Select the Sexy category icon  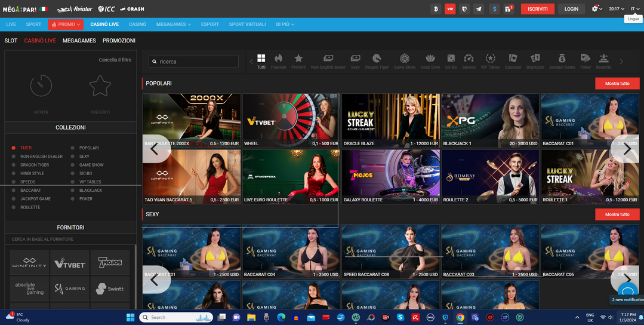tap(355, 62)
